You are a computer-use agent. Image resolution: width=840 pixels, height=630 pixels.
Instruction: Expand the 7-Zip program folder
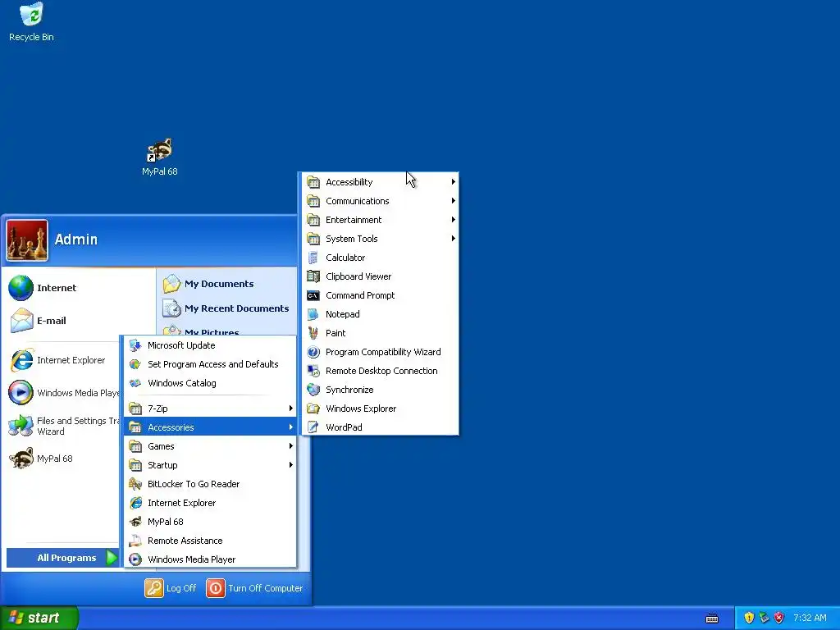click(210, 409)
